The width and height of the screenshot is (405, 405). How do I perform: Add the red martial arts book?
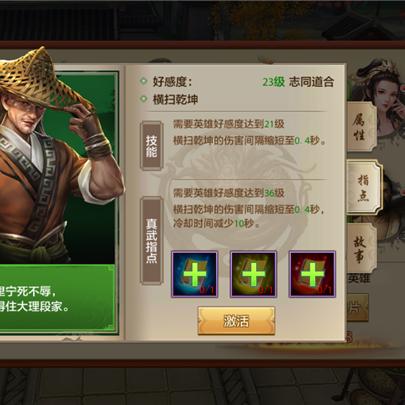click(x=312, y=274)
